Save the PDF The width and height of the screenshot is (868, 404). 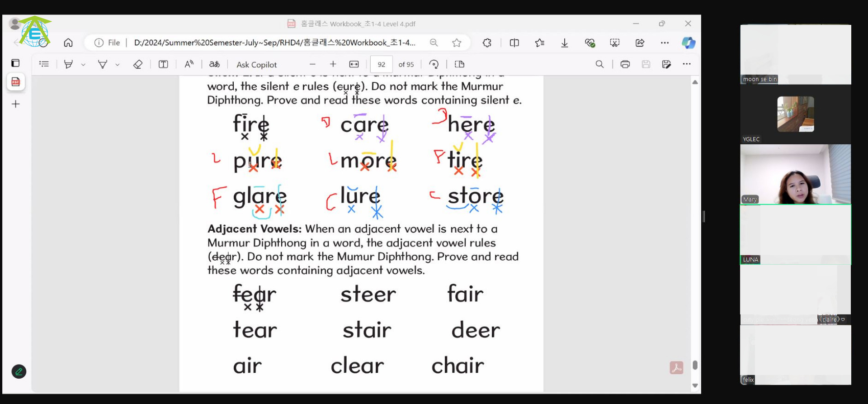coord(646,64)
